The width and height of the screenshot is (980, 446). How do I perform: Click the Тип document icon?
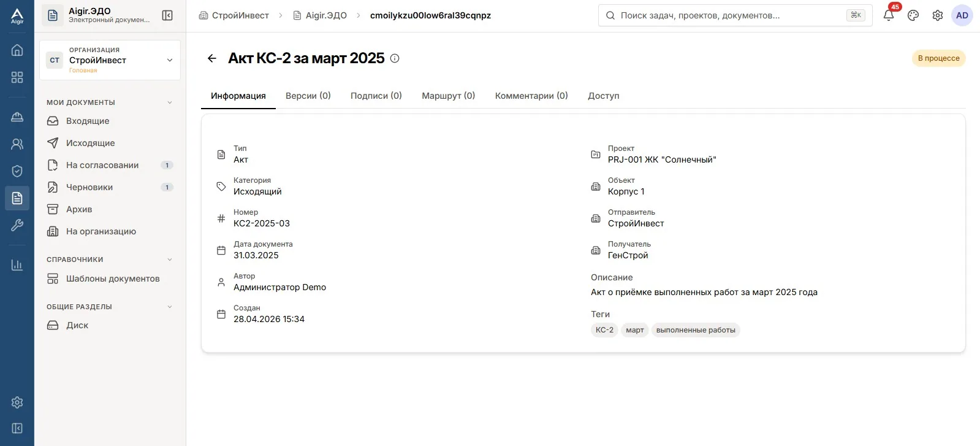click(221, 155)
